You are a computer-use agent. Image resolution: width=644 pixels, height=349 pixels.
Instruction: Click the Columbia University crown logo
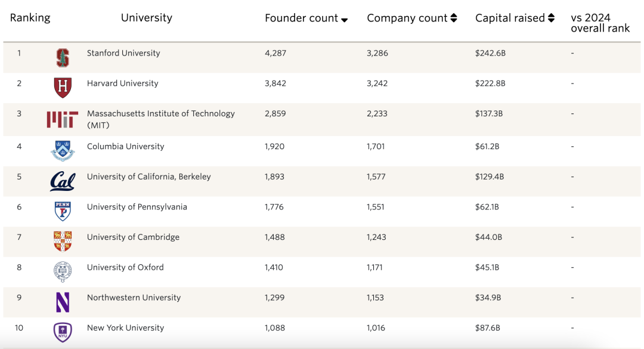(x=63, y=150)
